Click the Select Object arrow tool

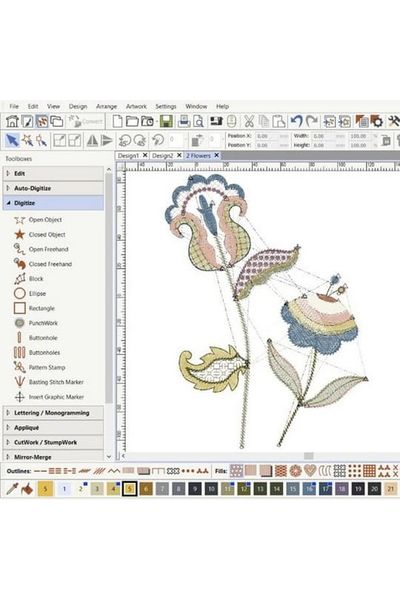click(12, 140)
